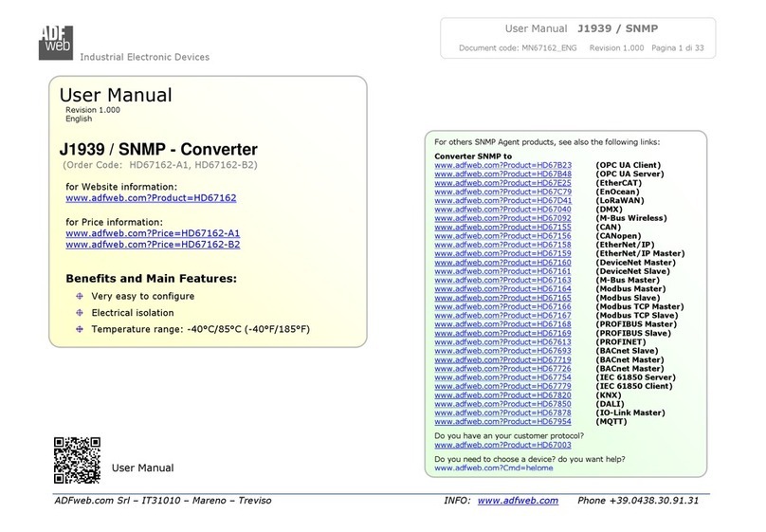The width and height of the screenshot is (766, 532).
Task: Open HD67166 Modbus TCP Master link
Action: click(x=502, y=306)
